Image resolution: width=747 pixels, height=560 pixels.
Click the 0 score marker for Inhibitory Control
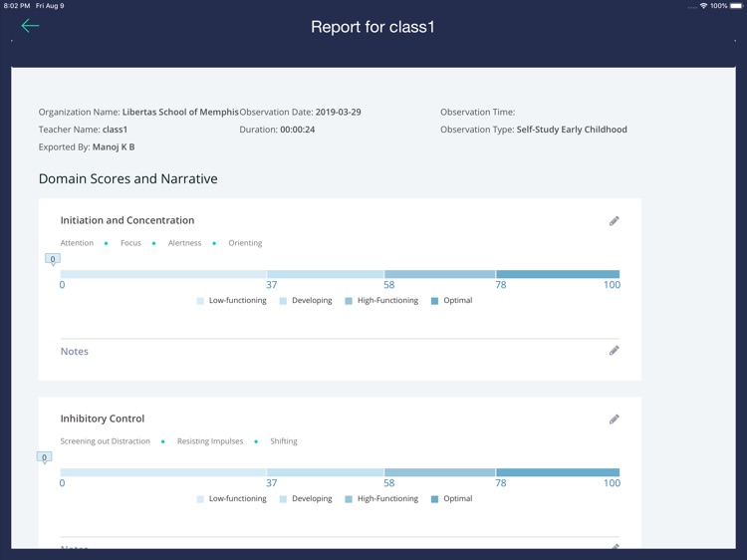click(44, 457)
